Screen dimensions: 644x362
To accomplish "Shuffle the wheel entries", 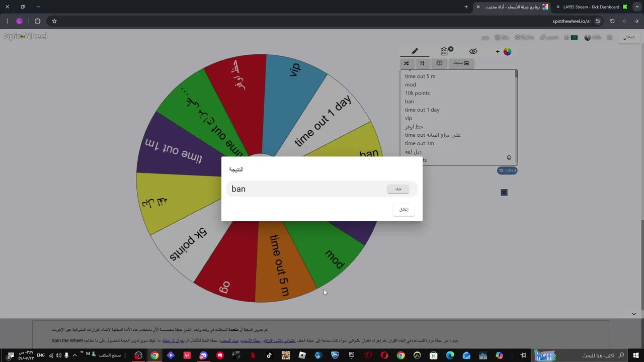I will click(406, 63).
